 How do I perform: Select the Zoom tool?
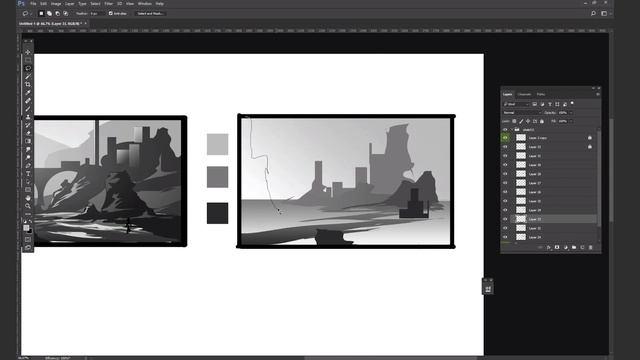tap(28, 206)
